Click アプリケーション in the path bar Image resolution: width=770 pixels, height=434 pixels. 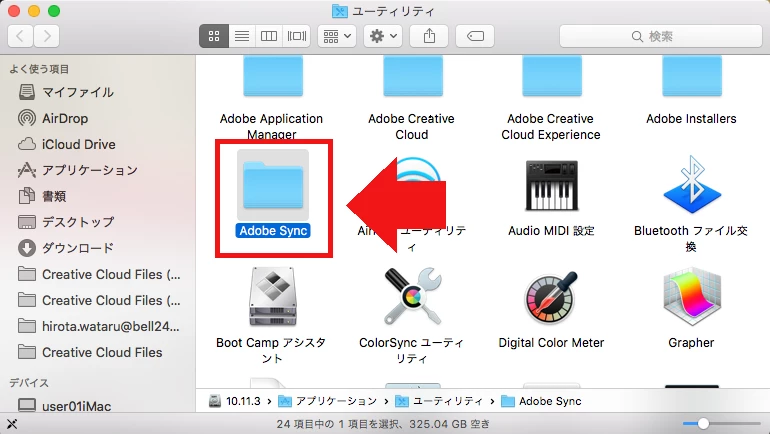328,401
